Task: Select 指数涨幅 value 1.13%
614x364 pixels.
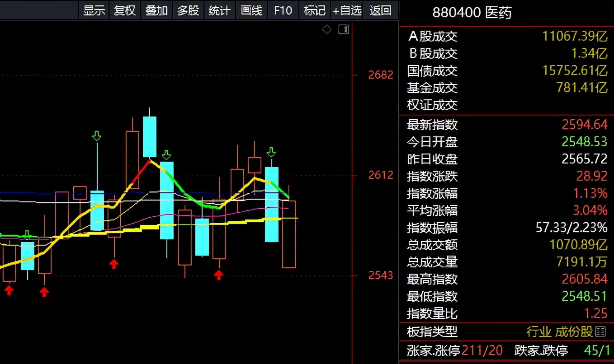Action: tap(590, 193)
